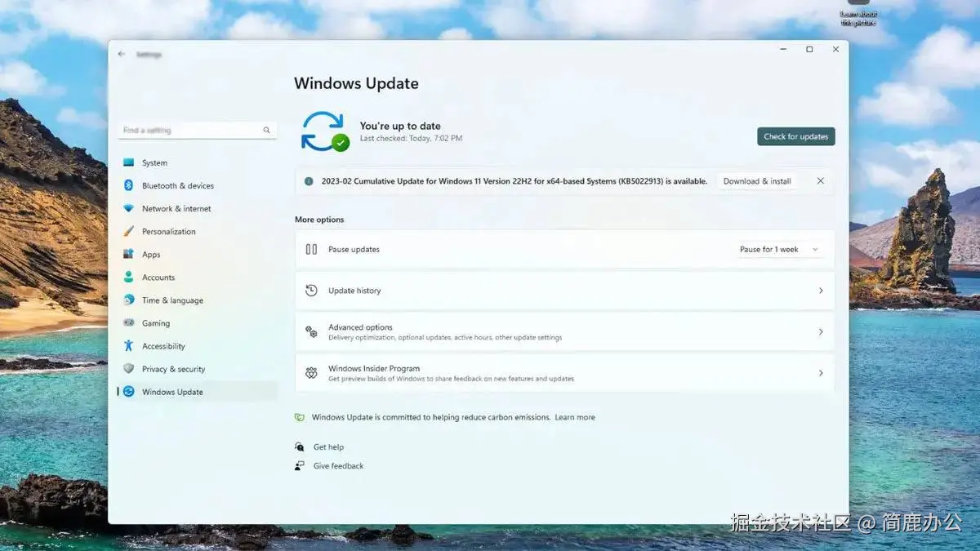980x551 pixels.
Task: Click the Pause updates icon
Action: pyautogui.click(x=311, y=249)
